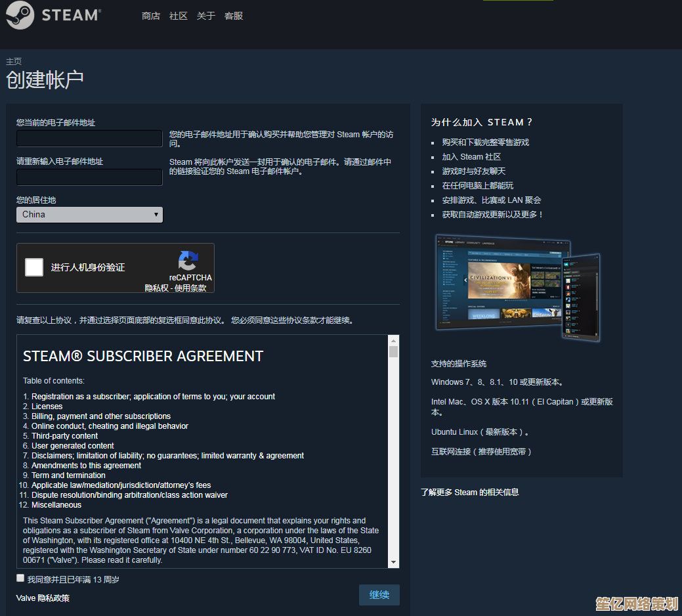This screenshot has width=682, height=616.
Task: Open the 客服 support page
Action: (234, 16)
